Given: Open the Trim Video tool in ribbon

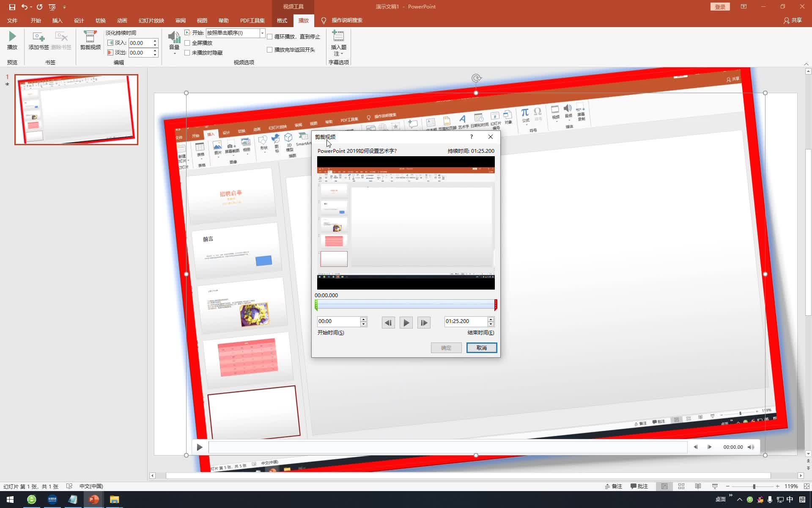Looking at the screenshot, I should (90, 41).
